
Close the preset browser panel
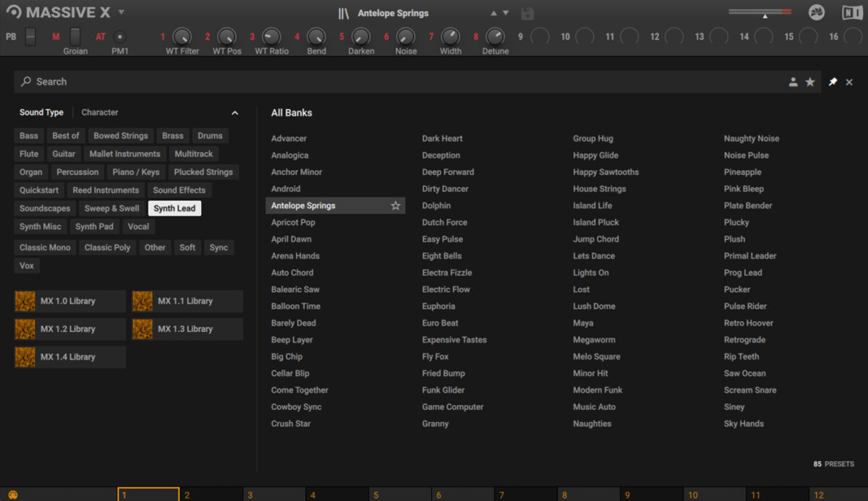click(x=850, y=82)
